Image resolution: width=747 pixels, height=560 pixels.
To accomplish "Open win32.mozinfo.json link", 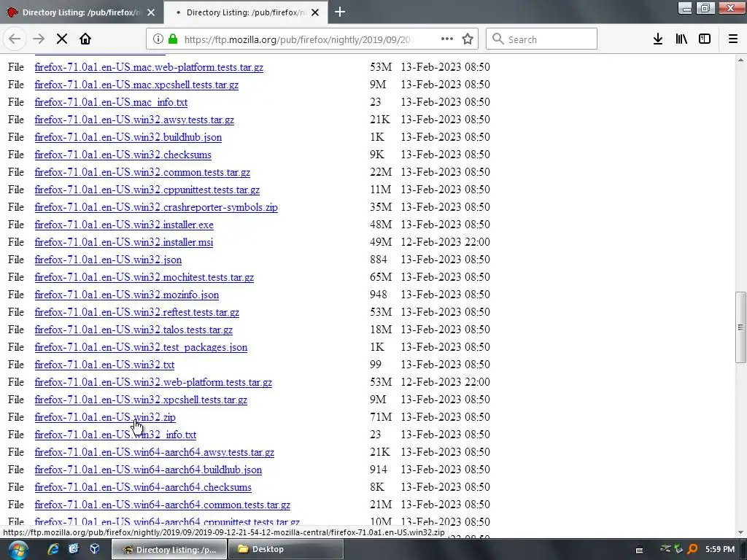I will 127,295.
